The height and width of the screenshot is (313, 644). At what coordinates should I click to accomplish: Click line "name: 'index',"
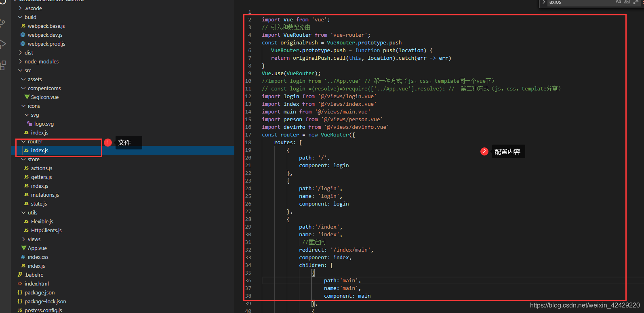[x=321, y=234]
